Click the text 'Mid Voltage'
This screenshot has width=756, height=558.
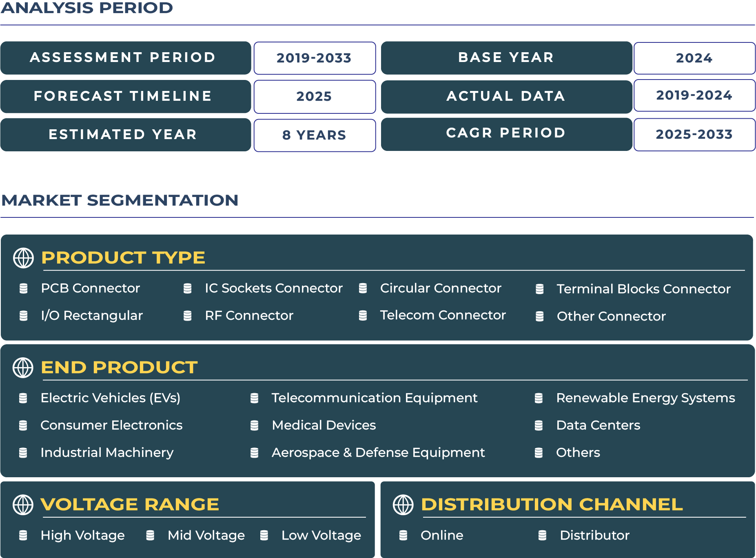(206, 536)
